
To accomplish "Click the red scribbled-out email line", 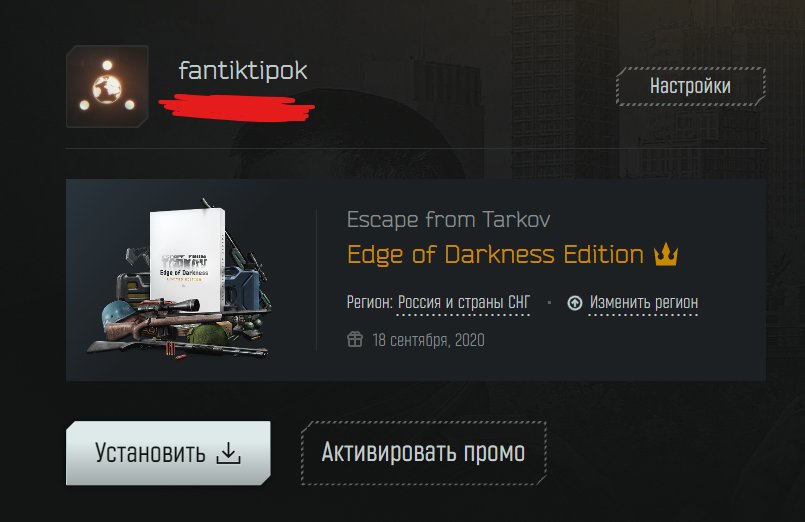I will tap(237, 108).
